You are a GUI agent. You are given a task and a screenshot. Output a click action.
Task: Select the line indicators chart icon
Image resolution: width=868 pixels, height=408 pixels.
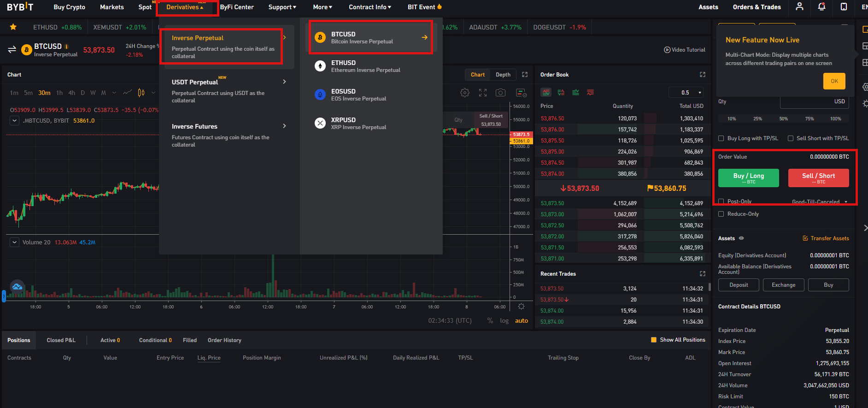coord(127,93)
